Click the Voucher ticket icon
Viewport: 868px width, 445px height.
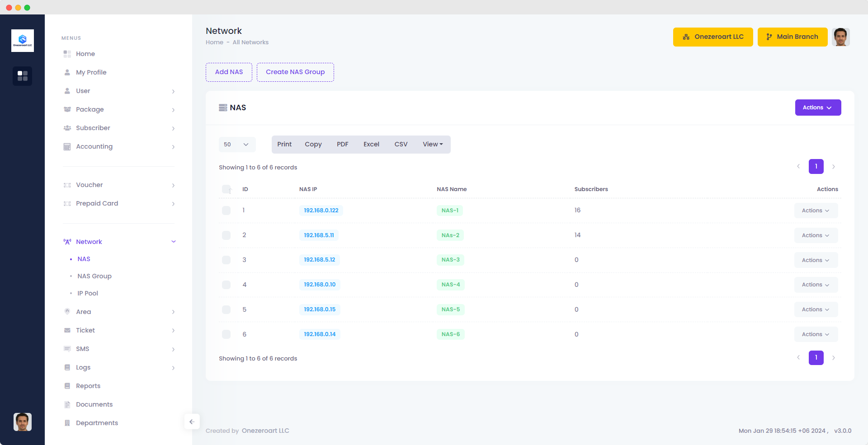[67, 185]
